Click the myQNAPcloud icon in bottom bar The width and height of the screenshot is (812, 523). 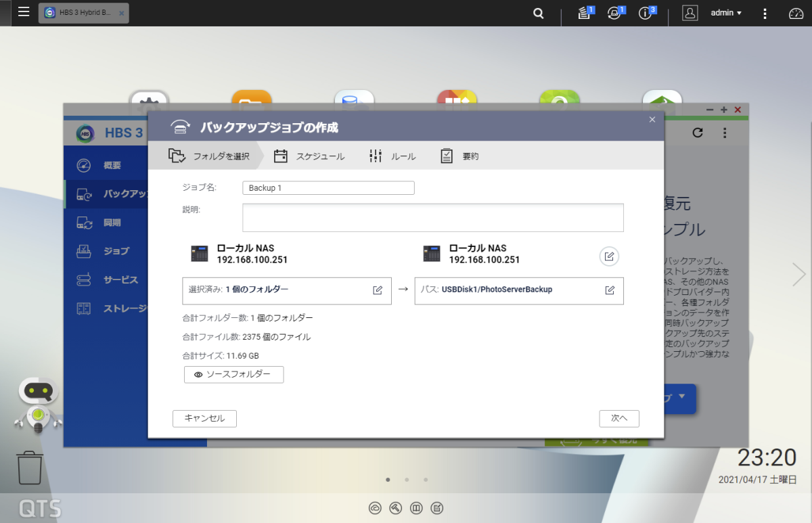(x=376, y=508)
